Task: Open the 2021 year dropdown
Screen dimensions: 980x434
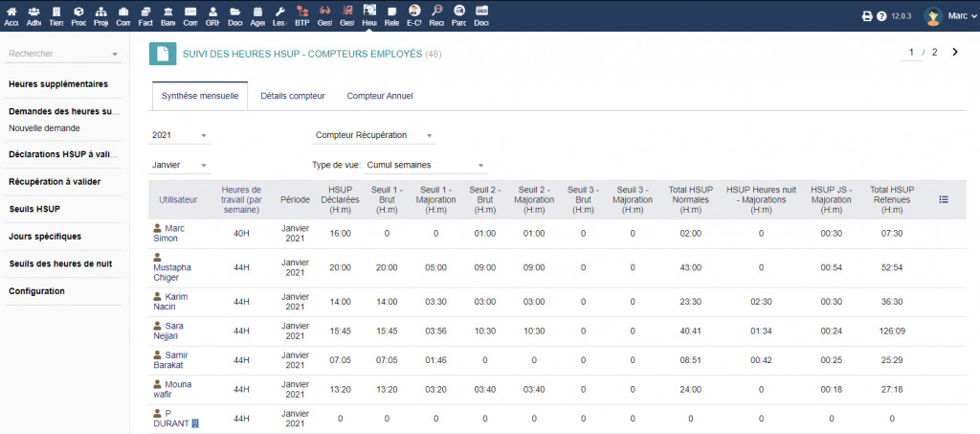Action: (180, 135)
